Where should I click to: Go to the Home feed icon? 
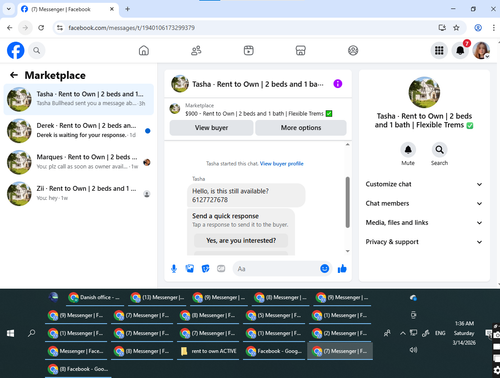point(144,50)
